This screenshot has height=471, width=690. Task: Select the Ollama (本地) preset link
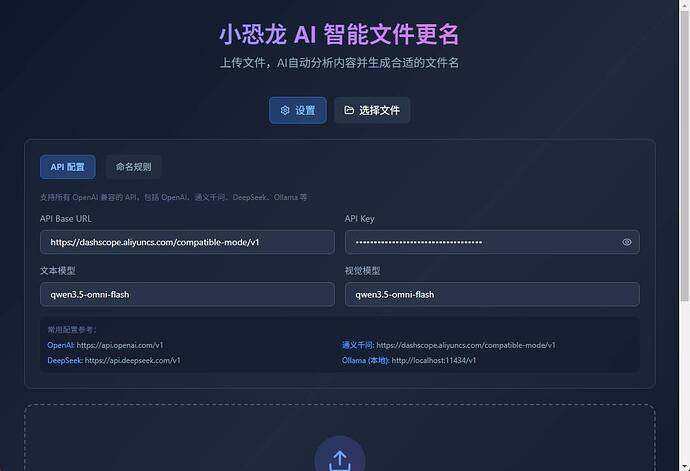coord(365,360)
